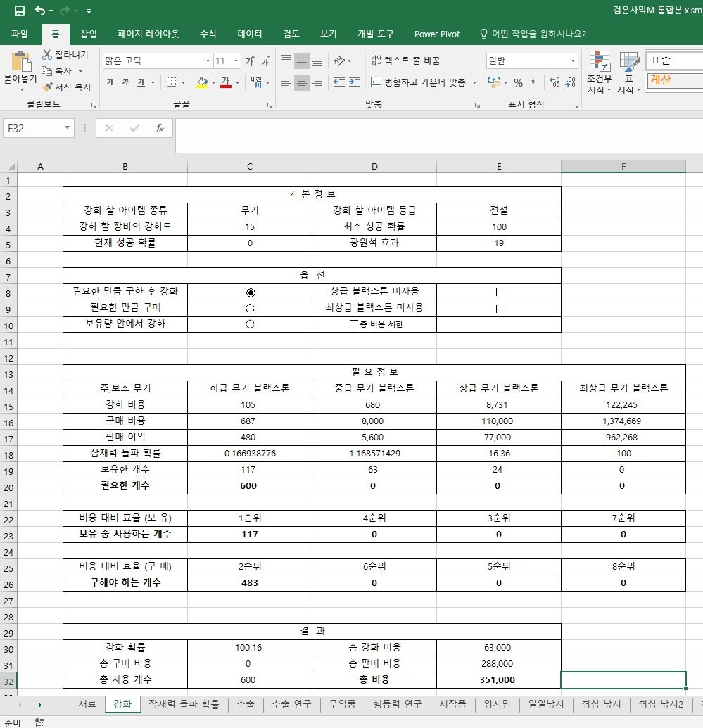Click the Format Painter (서식 복사) brush
Viewport: 703px width, 728px height.
48,87
